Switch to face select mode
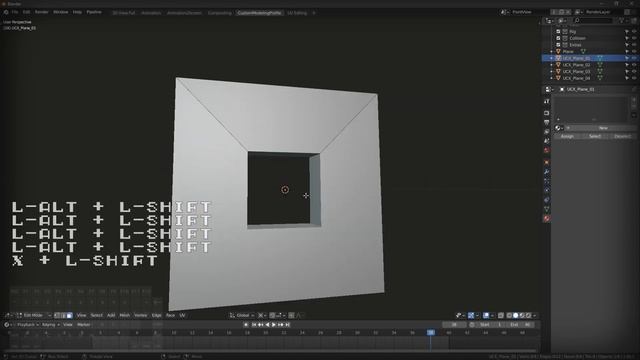 [69, 315]
